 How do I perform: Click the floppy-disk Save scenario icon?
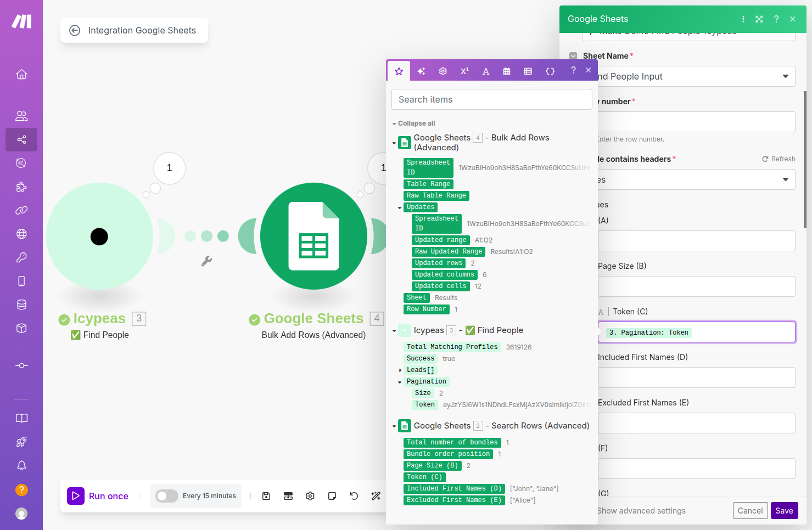coord(266,496)
